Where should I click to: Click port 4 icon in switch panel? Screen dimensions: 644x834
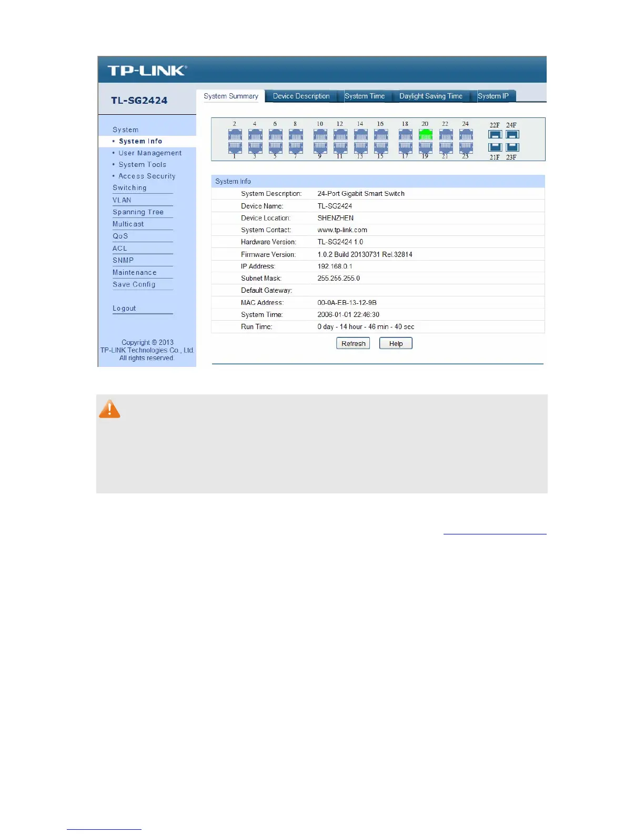point(255,135)
